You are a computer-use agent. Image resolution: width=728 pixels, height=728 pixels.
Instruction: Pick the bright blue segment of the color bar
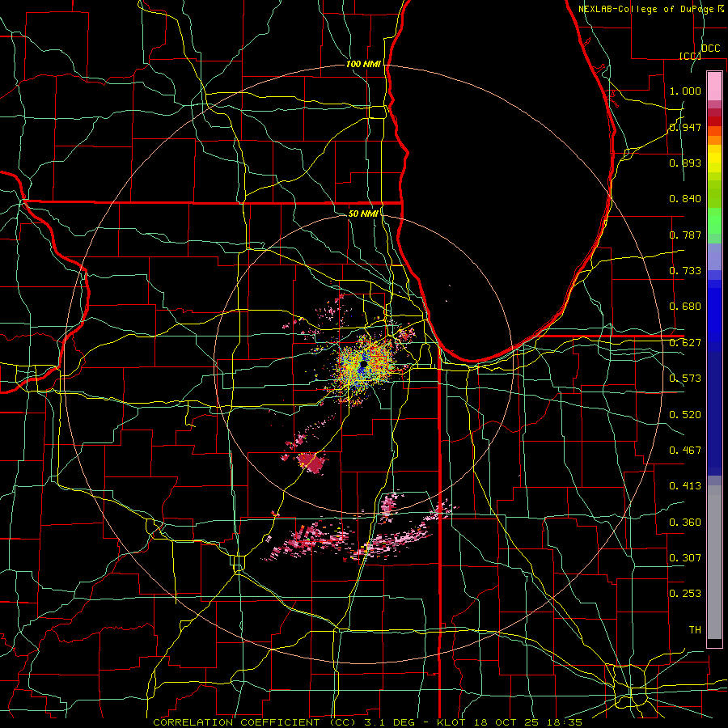(714, 315)
